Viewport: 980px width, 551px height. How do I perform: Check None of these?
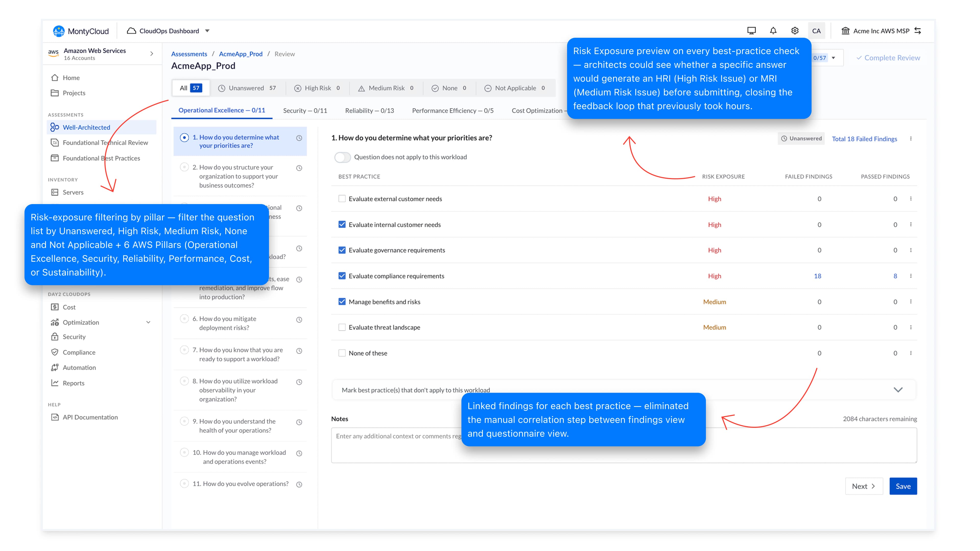click(342, 353)
